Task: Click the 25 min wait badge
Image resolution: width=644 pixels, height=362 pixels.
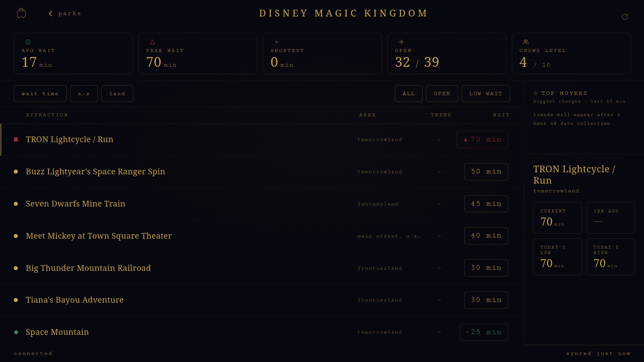Action: (x=484, y=332)
